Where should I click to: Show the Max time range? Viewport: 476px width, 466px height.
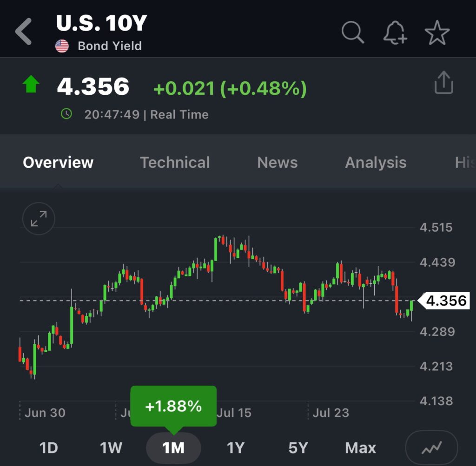point(361,448)
